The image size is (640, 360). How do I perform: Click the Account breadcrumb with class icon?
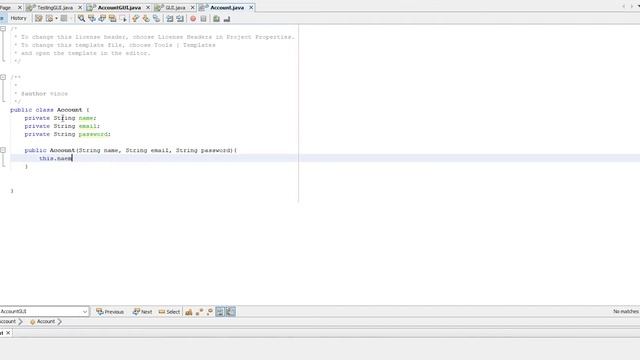42,322
